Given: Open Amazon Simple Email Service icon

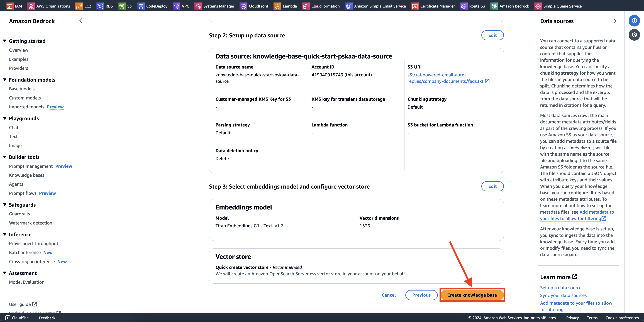Looking at the screenshot, I should click(348, 6).
